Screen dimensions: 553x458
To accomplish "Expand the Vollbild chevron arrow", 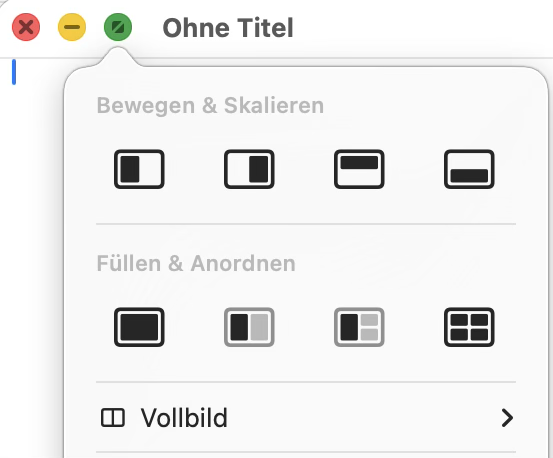I will 507,418.
